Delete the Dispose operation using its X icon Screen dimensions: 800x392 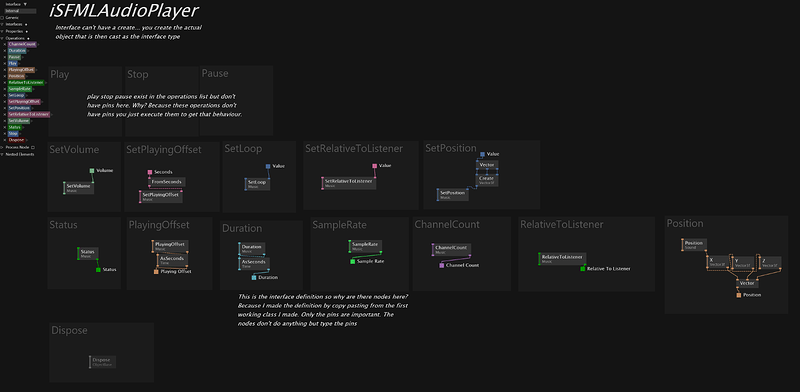[5, 140]
